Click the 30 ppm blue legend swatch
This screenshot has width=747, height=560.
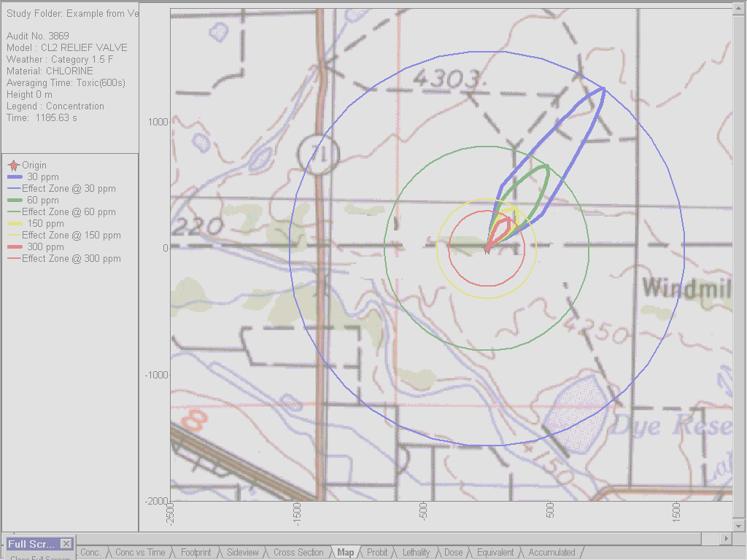[15, 177]
